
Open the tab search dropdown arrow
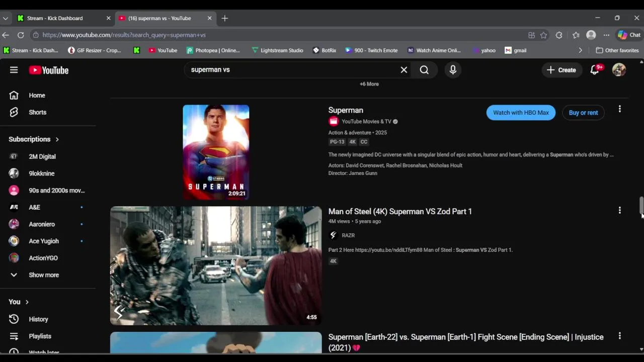click(5, 18)
